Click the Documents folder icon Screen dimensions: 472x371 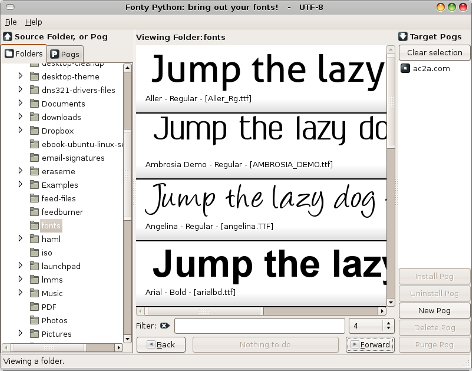click(x=34, y=104)
